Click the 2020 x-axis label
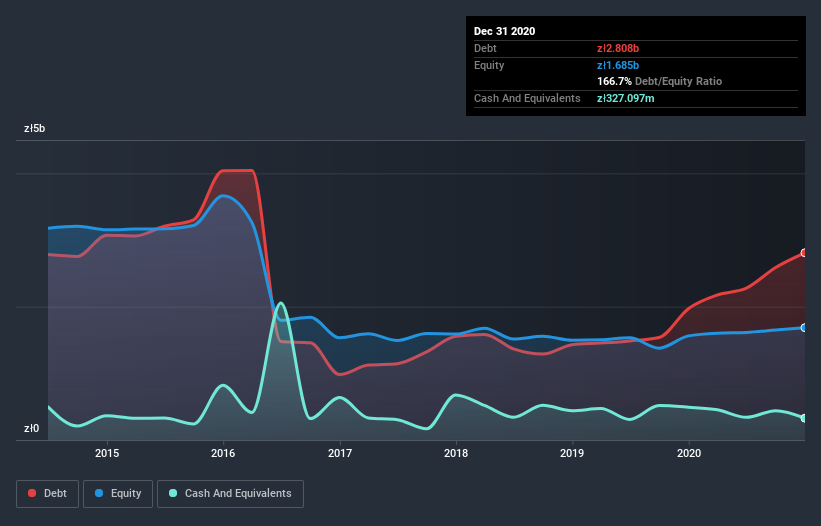The image size is (821, 526). pos(689,453)
